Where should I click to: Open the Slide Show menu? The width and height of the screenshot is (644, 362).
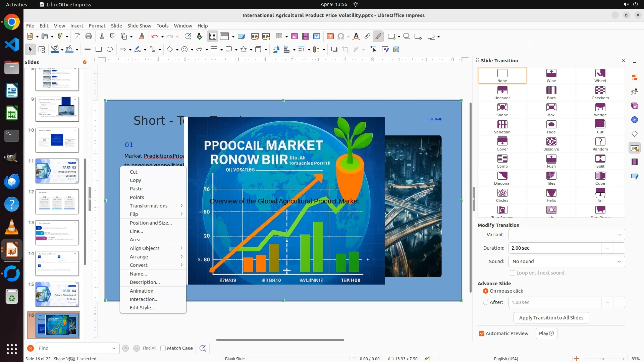[139, 26]
